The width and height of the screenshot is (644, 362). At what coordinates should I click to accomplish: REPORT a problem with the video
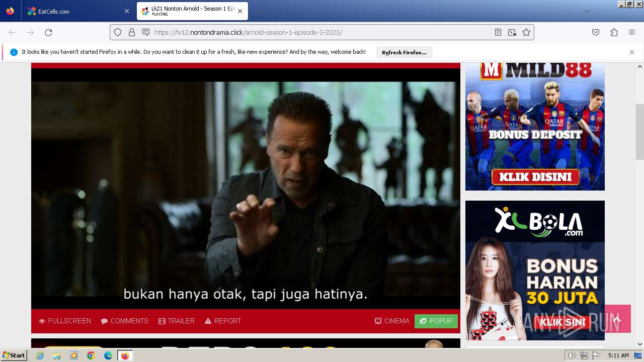pyautogui.click(x=223, y=321)
